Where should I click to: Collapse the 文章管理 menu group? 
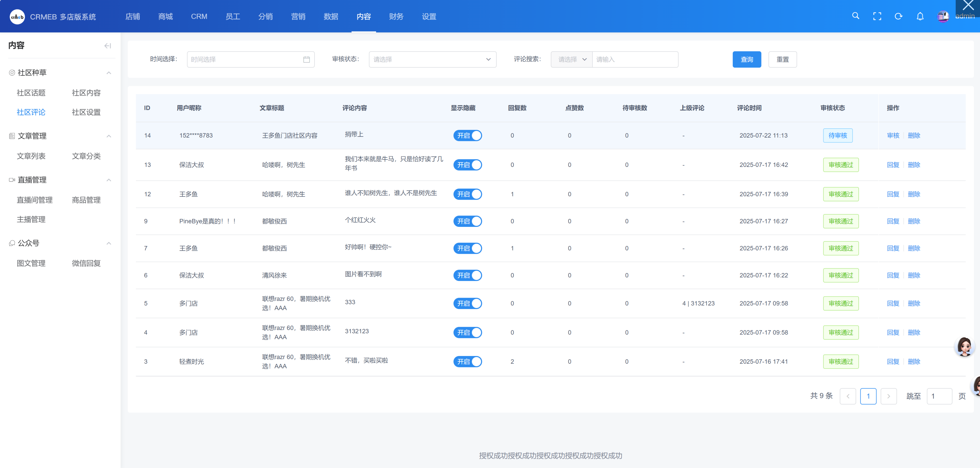(x=109, y=136)
